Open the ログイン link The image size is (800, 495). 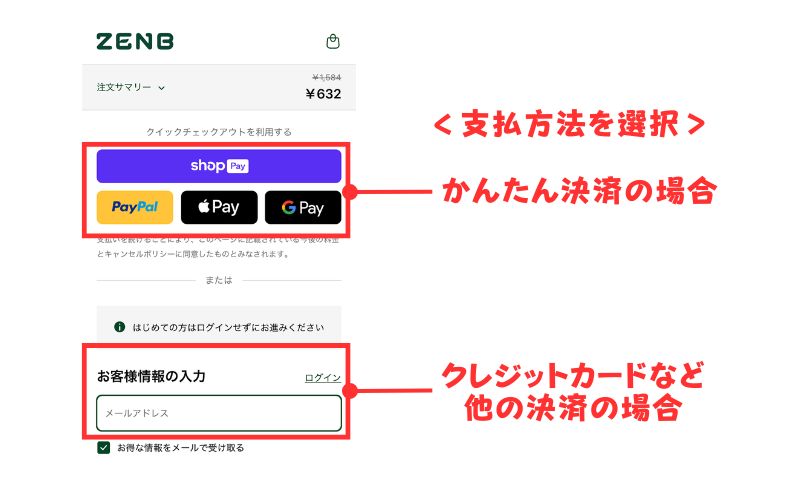coord(322,378)
